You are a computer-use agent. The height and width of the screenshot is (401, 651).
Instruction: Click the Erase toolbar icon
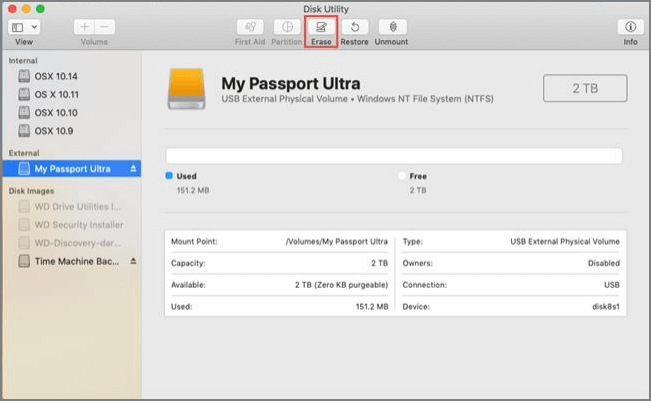(321, 27)
